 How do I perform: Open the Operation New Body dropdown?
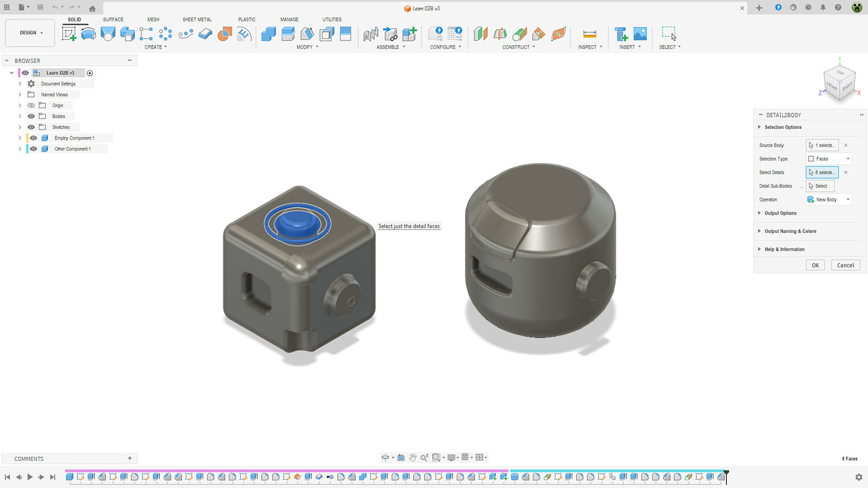[829, 199]
